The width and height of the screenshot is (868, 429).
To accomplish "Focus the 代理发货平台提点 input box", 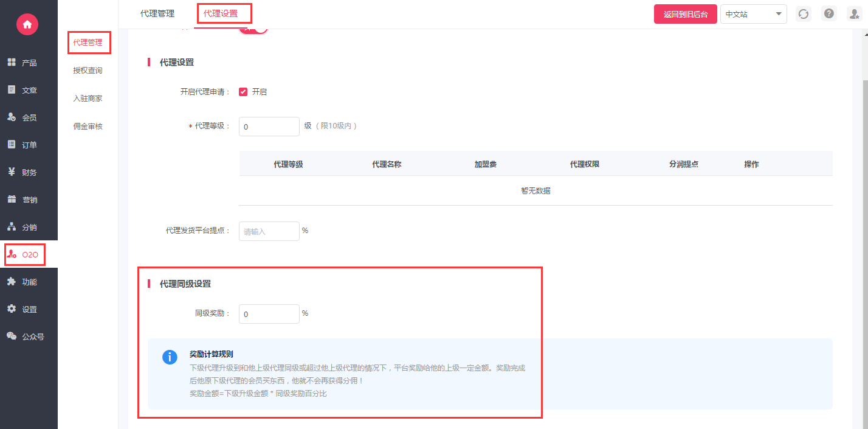I will [x=269, y=231].
